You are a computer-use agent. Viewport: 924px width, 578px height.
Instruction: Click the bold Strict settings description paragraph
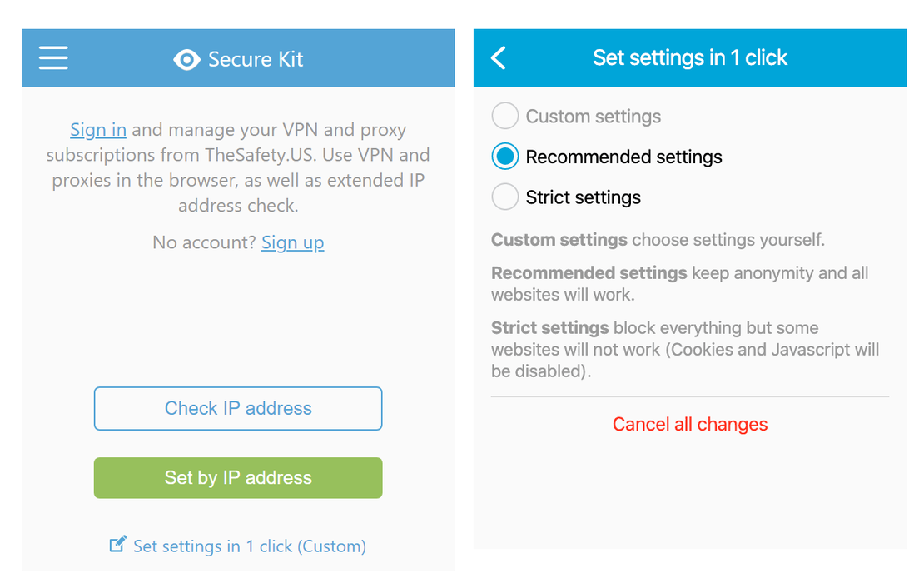(x=684, y=350)
